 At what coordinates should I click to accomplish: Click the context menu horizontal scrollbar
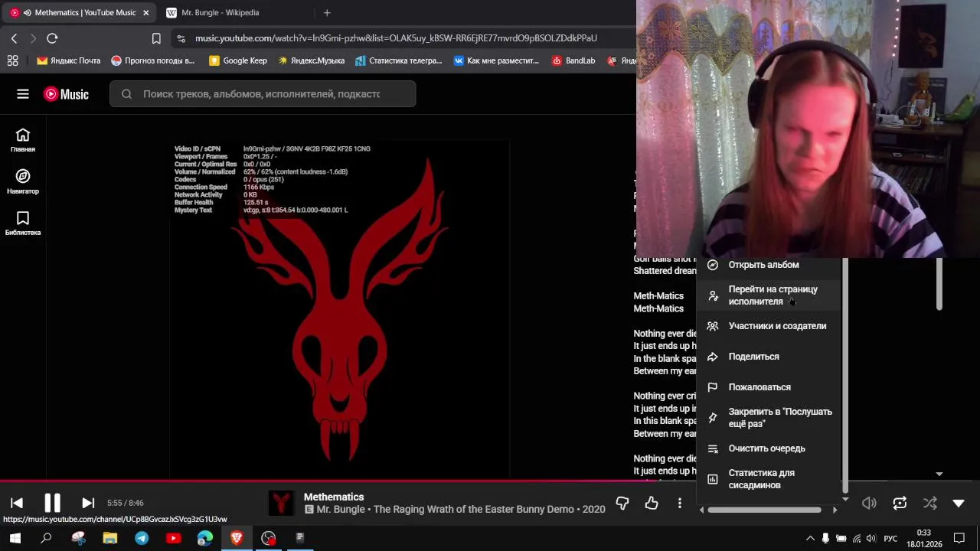[x=764, y=510]
